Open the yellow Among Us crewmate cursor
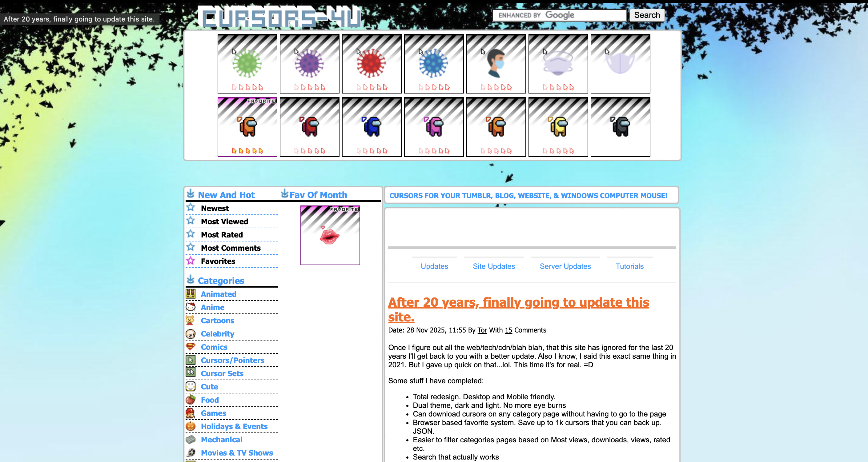Image resolution: width=868 pixels, height=462 pixels. [558, 127]
